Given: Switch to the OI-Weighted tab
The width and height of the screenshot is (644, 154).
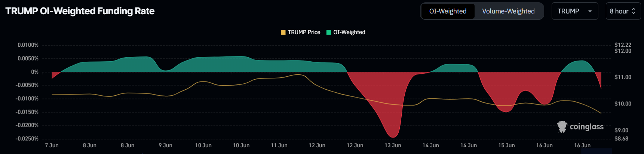Looking at the screenshot, I should point(448,11).
